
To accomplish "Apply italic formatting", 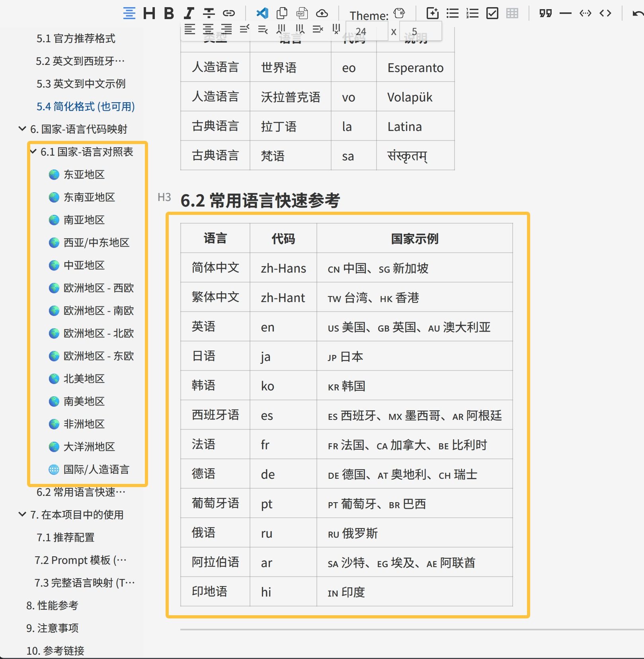I will click(189, 14).
